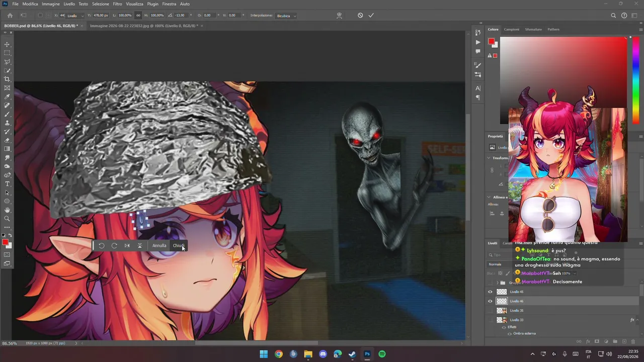Screen dimensions: 644x362
Task: Open the Colore panel options menu
Action: coord(640,29)
